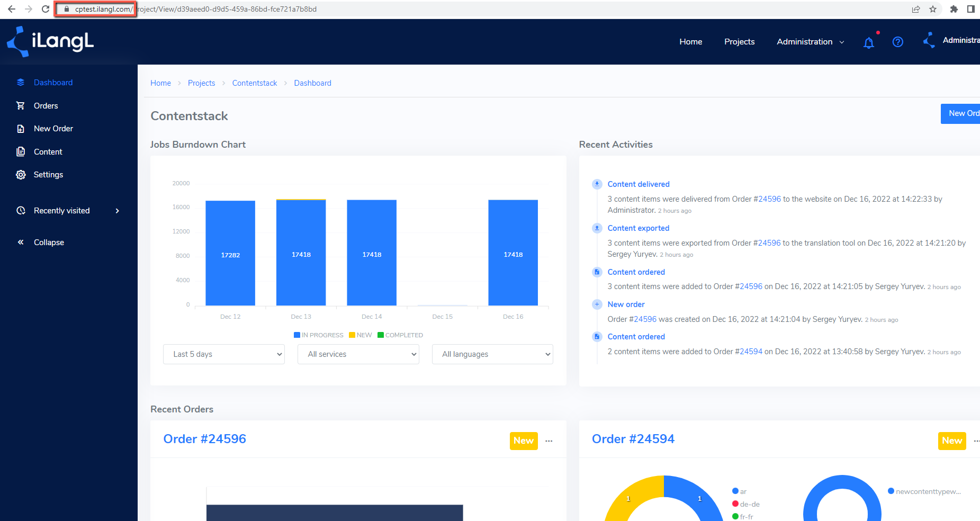
Task: Open the All services dropdown
Action: coord(358,354)
